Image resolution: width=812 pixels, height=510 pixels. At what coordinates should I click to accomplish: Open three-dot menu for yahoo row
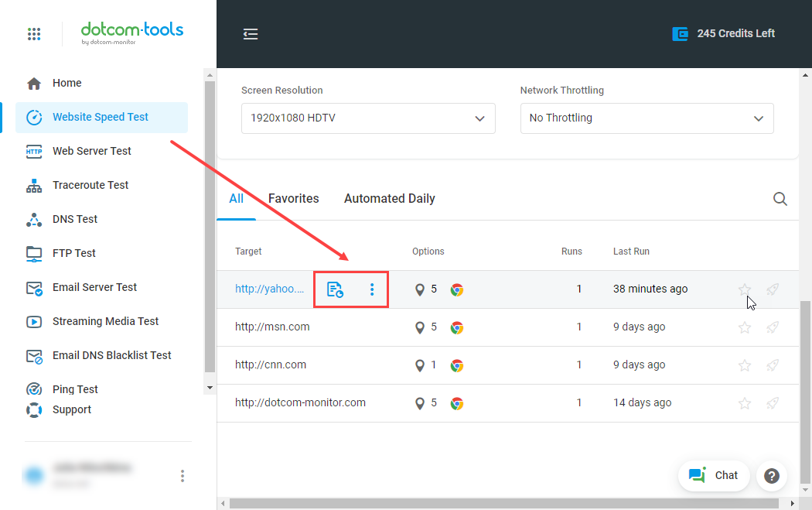[x=372, y=289]
